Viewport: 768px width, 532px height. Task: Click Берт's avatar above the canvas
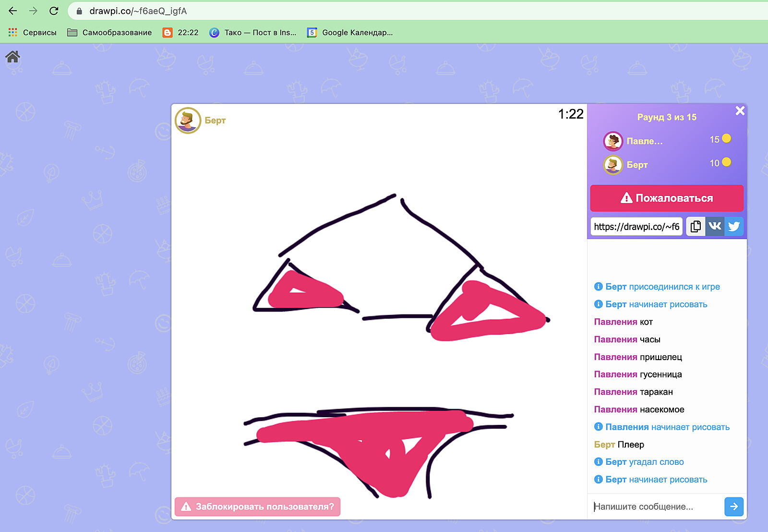pyautogui.click(x=188, y=121)
